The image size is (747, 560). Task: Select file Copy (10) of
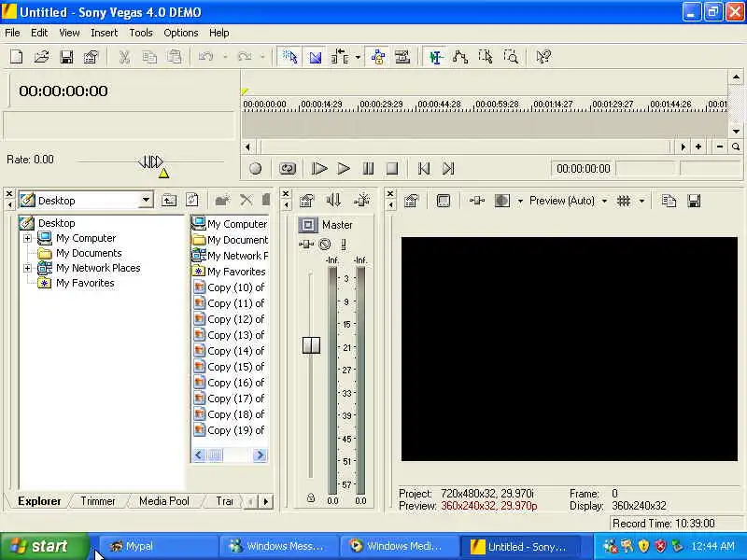click(230, 287)
